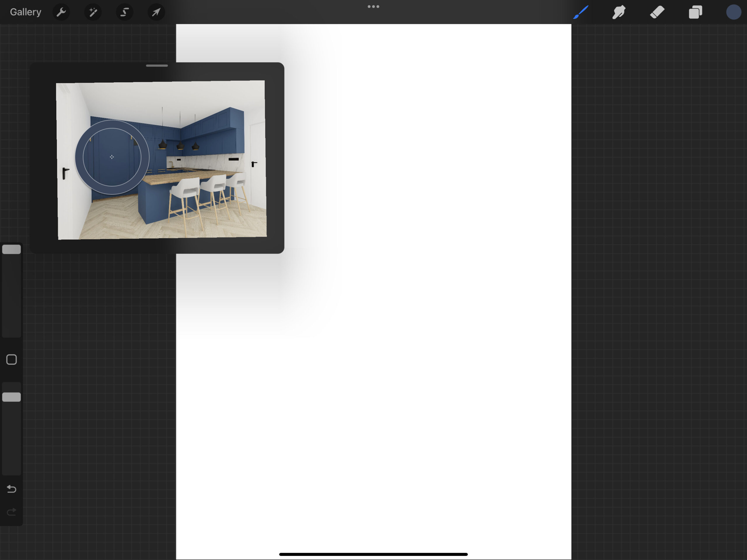Viewport: 747px width, 560px height.
Task: Tap the Redo arrow
Action: click(11, 512)
